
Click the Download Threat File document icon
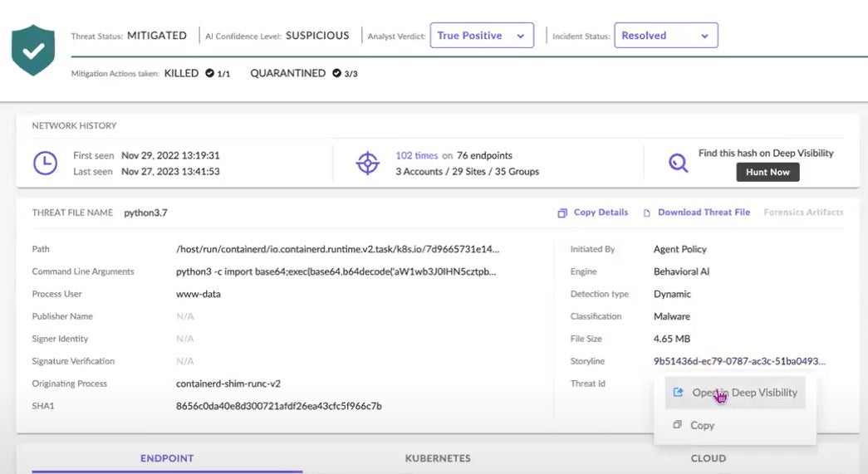pos(647,213)
